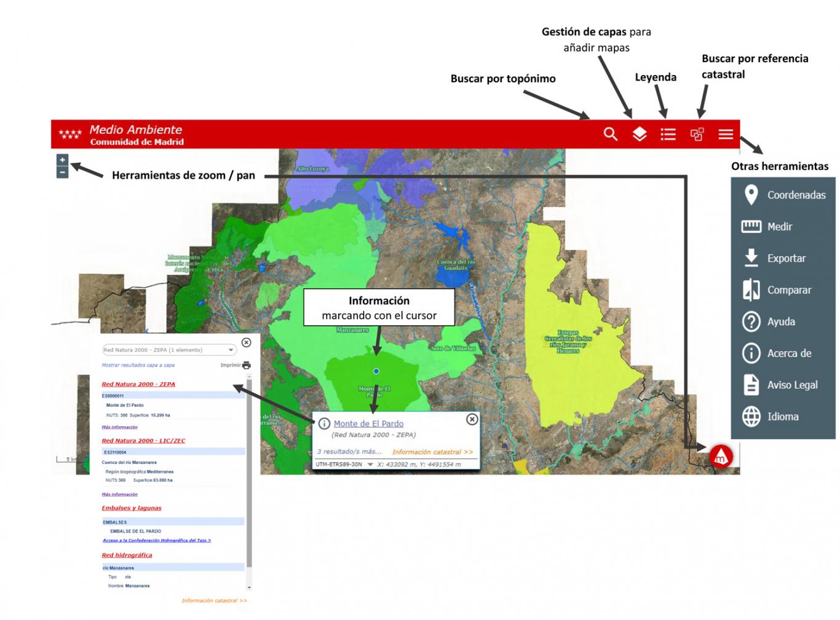Click the info icon in Monte de El Pardo popup

pos(324,424)
